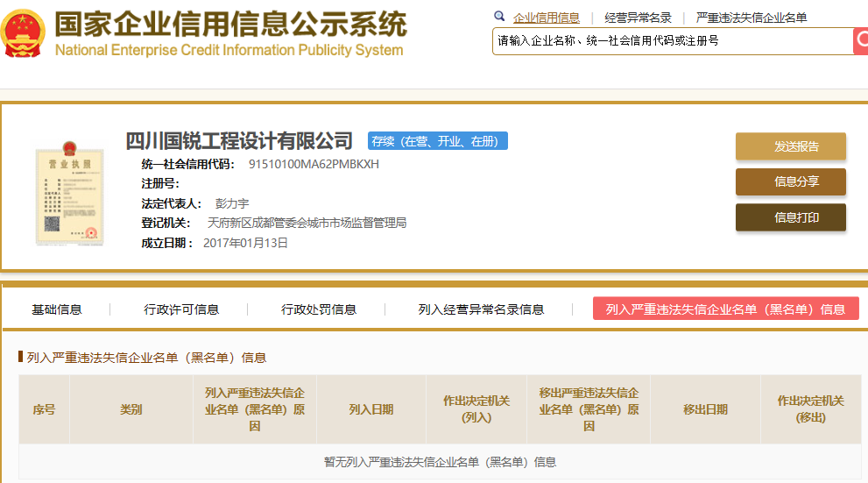Screen dimensions: 868x483
Task: Click the 作出决定机关(移出) column header
Action: pos(810,409)
